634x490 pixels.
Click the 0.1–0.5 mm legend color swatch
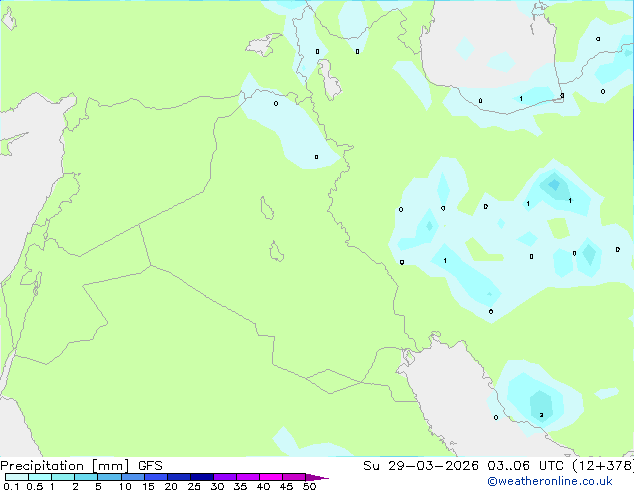pos(17,477)
